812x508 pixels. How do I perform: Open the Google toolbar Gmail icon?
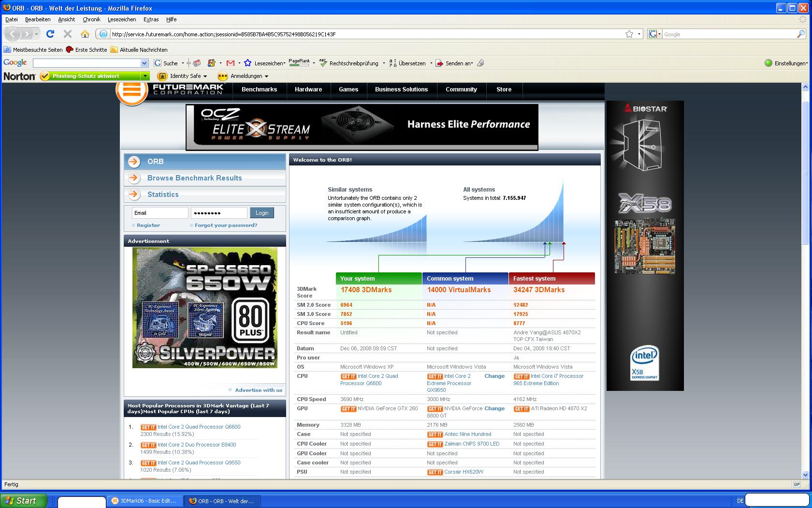point(231,63)
